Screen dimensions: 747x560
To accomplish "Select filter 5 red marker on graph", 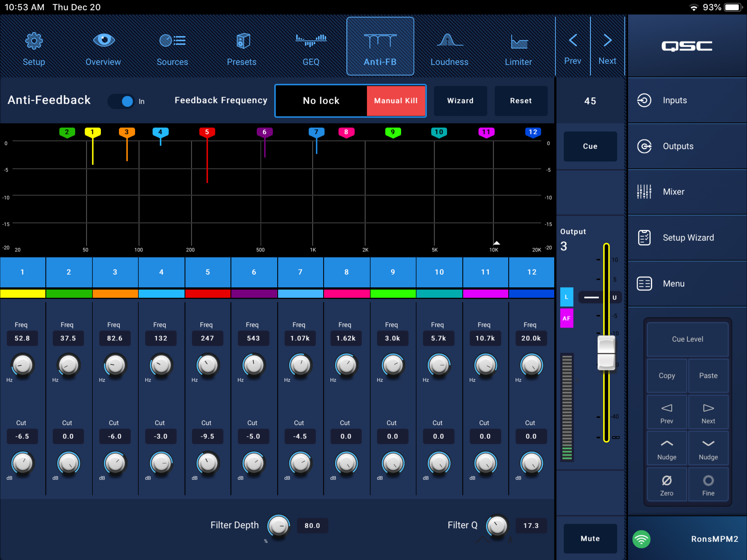I will (x=207, y=132).
